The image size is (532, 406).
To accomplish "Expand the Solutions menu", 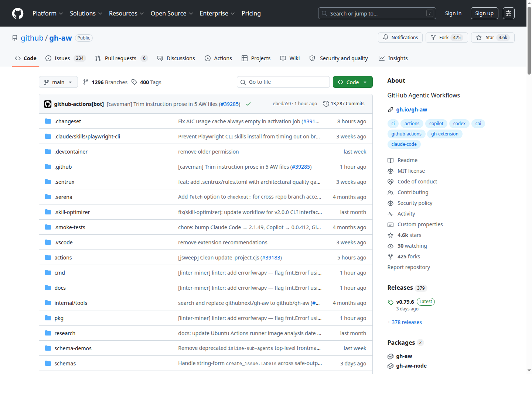I will [x=86, y=13].
